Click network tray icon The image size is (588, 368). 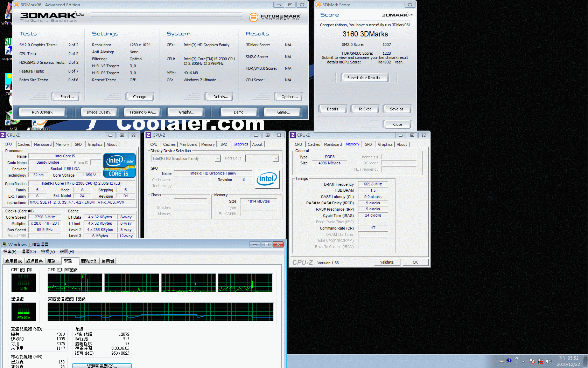[x=540, y=361]
